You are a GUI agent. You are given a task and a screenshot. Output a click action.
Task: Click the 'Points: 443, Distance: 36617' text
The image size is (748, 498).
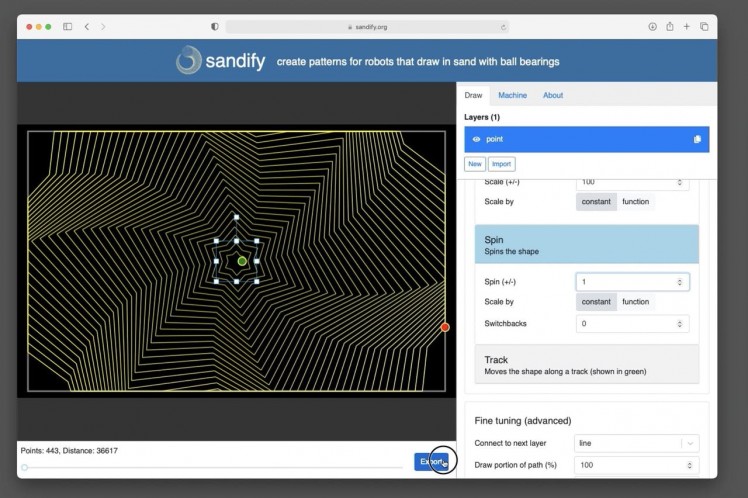pyautogui.click(x=69, y=451)
